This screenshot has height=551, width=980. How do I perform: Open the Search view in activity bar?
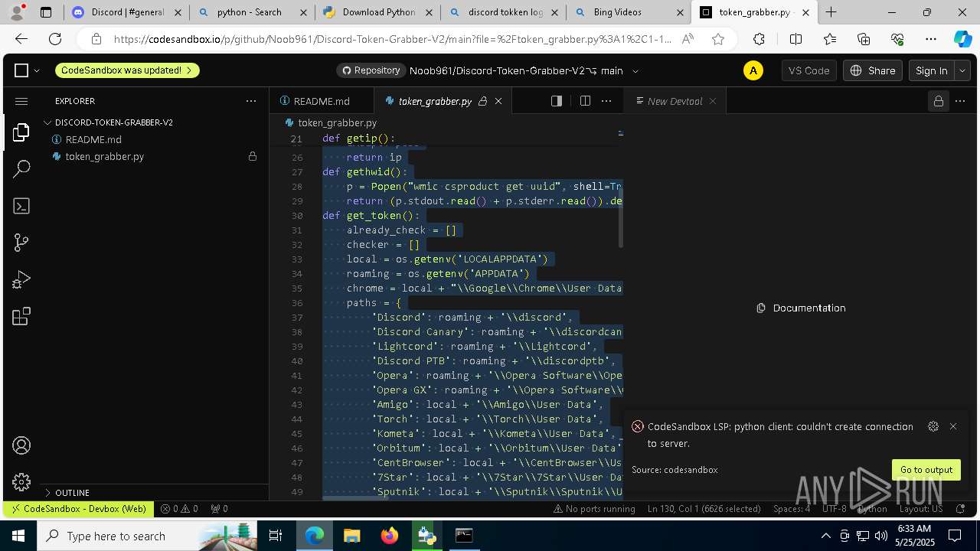21,168
